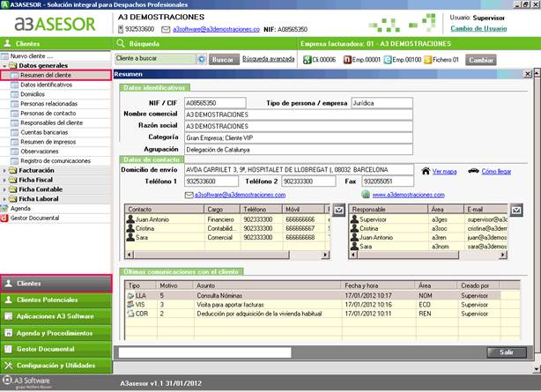
Task: Close the Resumen panel with X
Action: (x=528, y=74)
